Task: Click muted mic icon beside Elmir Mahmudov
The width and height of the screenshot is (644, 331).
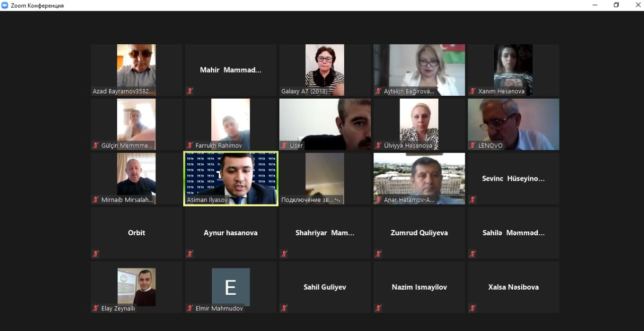Action: [190, 308]
